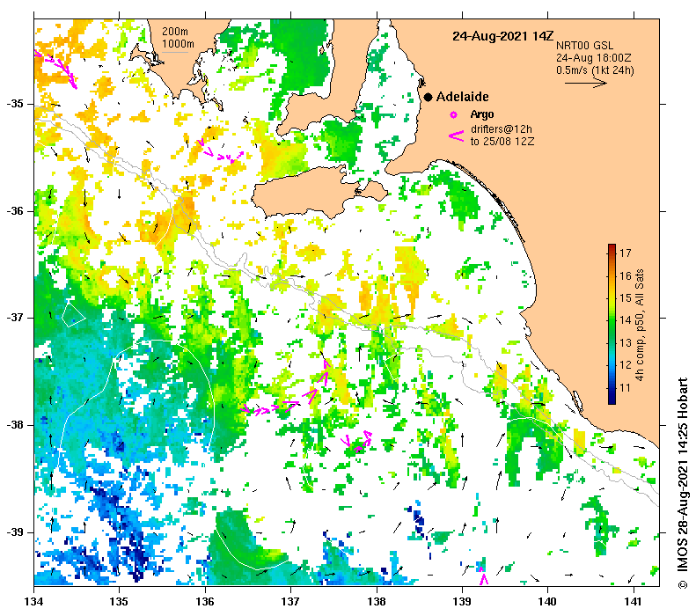
Task: Click the 'Adelaide' city label
Action: tap(463, 97)
